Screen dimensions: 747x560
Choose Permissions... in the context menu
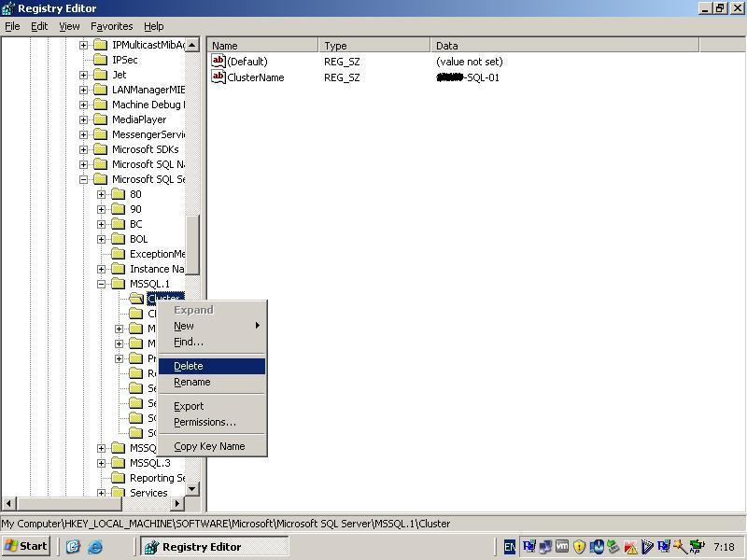[212, 422]
